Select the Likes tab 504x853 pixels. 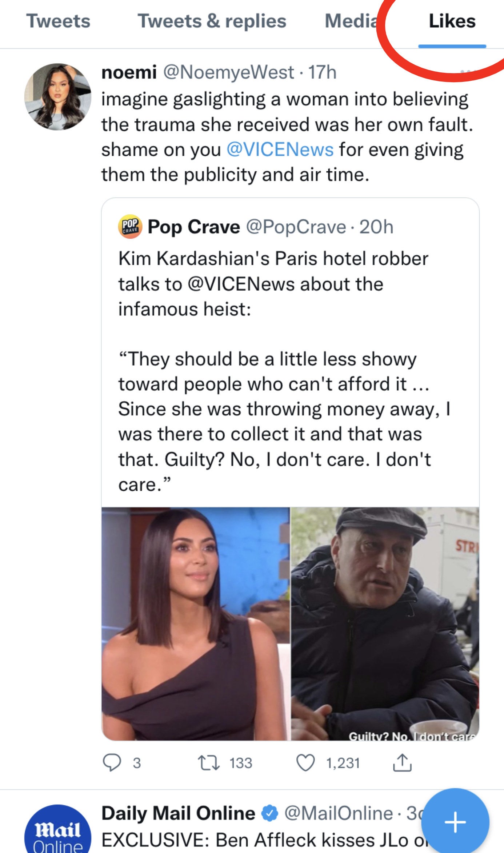[452, 21]
